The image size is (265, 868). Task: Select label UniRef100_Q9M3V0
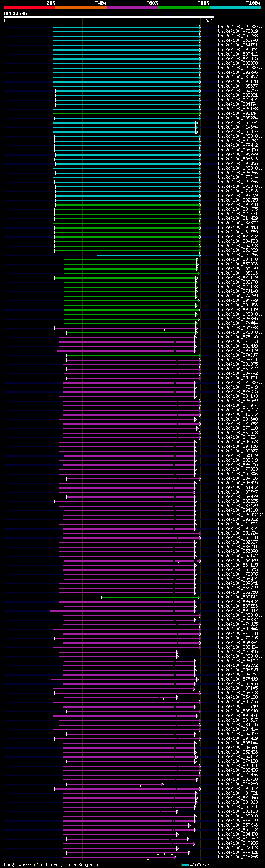[238, 419]
